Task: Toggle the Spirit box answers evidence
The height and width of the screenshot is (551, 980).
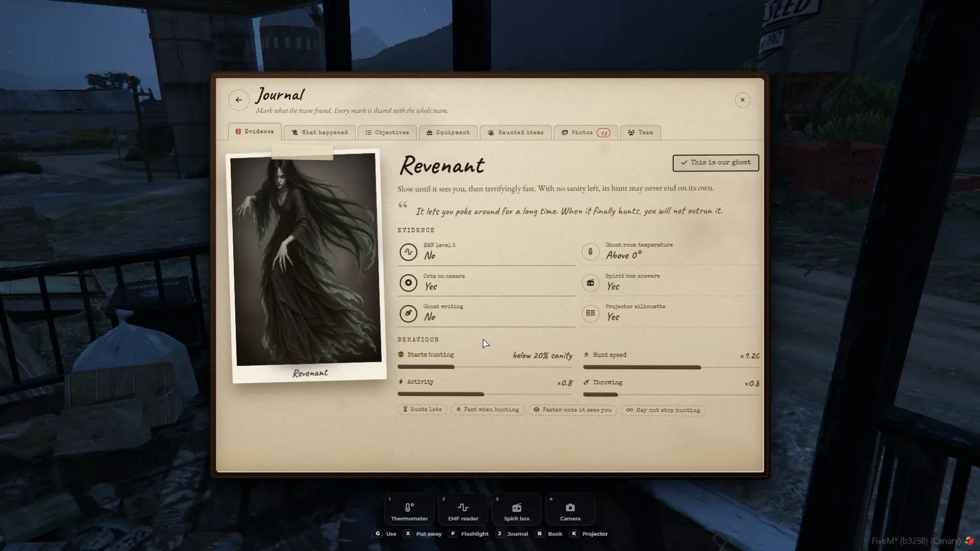Action: tap(671, 283)
